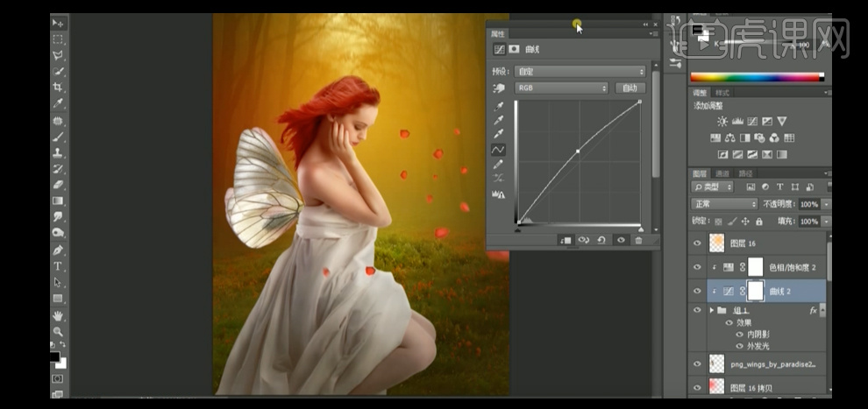Hide layer 图层 16

tap(698, 243)
